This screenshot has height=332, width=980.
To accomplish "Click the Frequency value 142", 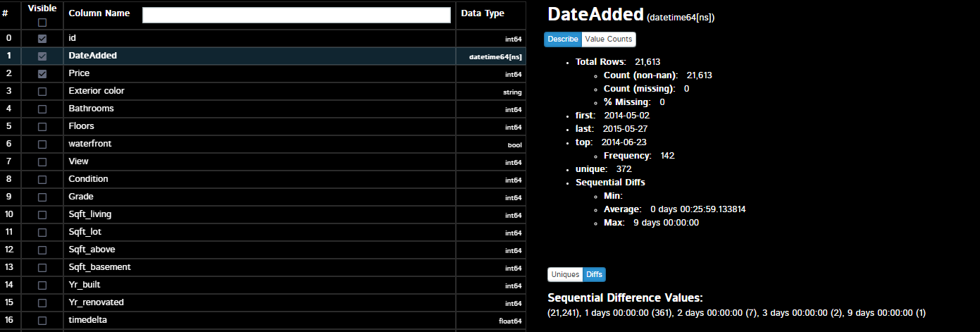I will [667, 156].
